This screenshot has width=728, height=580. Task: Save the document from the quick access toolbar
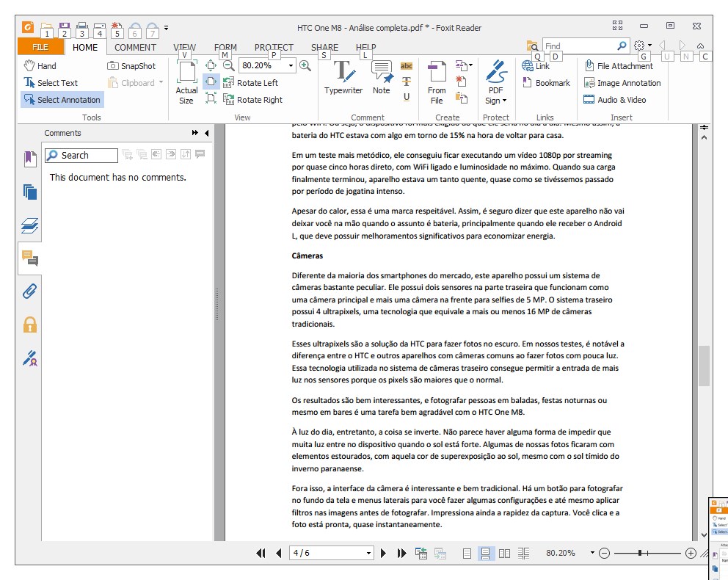tap(64, 27)
